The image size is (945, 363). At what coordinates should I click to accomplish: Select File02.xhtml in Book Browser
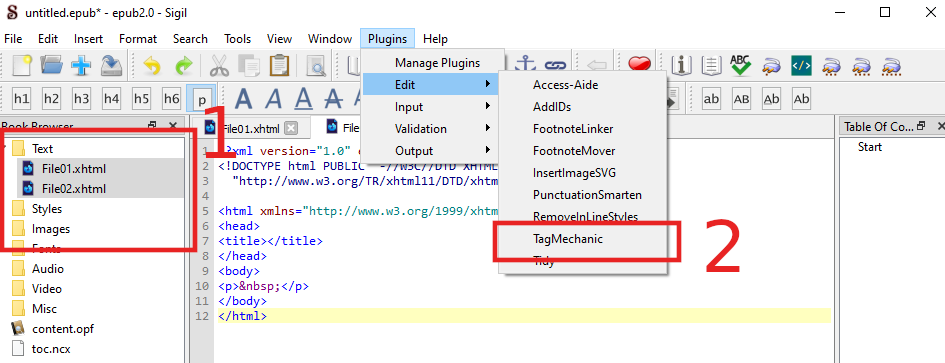tap(74, 189)
